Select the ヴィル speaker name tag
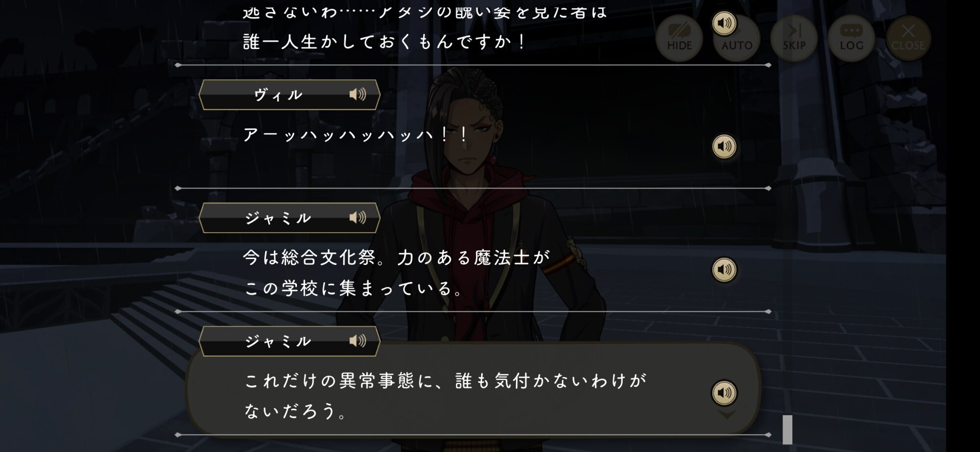 click(x=290, y=95)
